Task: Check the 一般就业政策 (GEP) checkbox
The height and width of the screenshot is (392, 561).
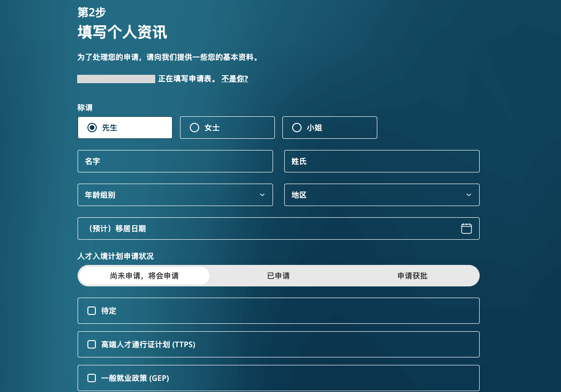Action: [x=92, y=378]
